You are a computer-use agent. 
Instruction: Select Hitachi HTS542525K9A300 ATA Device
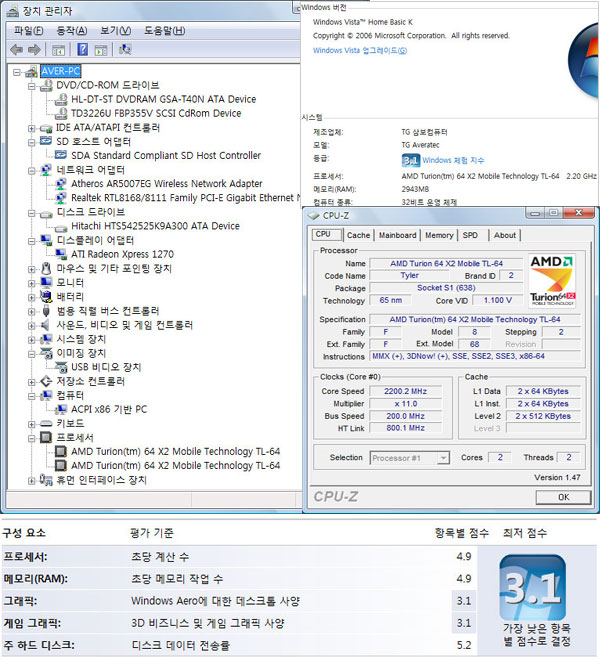click(155, 226)
